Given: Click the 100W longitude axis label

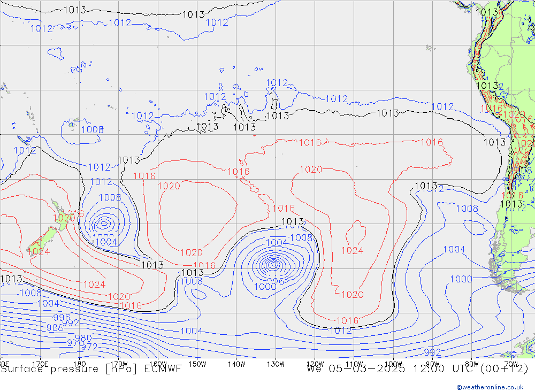Looking at the screenshot, I should tap(393, 364).
